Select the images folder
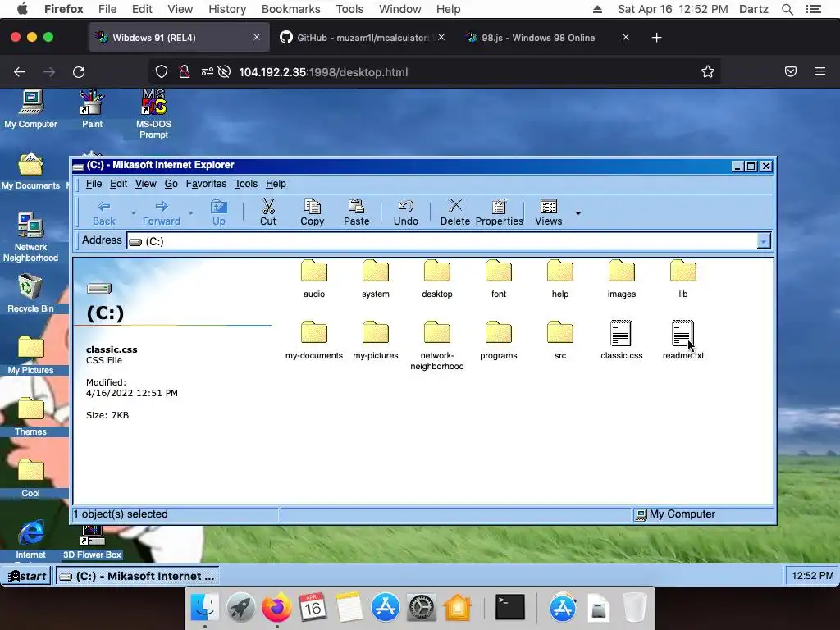The image size is (840, 630). click(x=622, y=279)
